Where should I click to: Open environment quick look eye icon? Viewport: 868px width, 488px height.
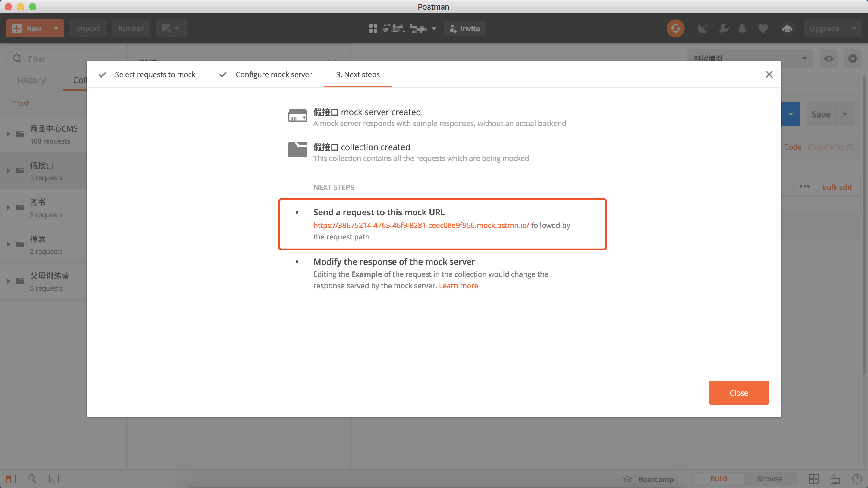[829, 59]
